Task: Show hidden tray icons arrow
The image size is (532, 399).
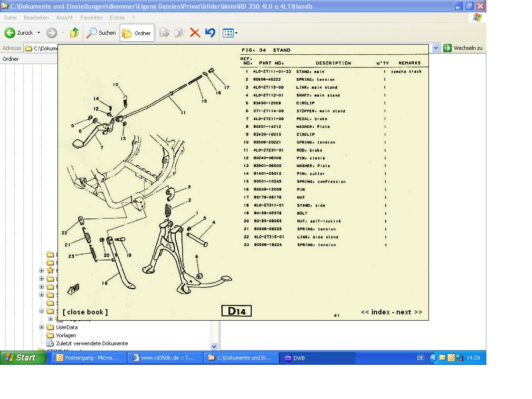Action: [x=433, y=358]
